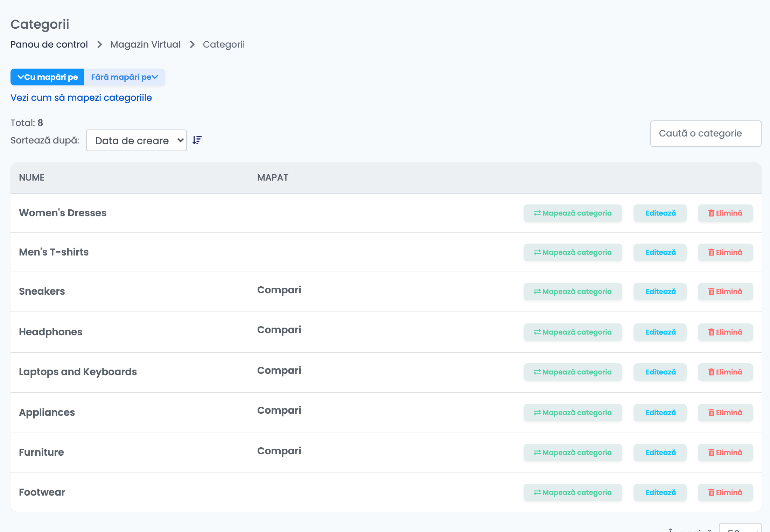Delete the Women's Dresses category
Screen dimensions: 770x532
point(726,213)
